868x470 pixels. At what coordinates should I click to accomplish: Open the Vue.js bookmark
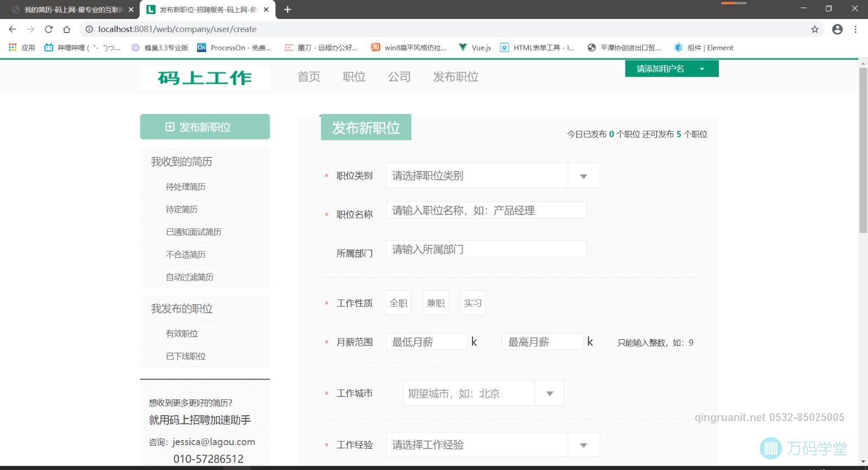475,47
